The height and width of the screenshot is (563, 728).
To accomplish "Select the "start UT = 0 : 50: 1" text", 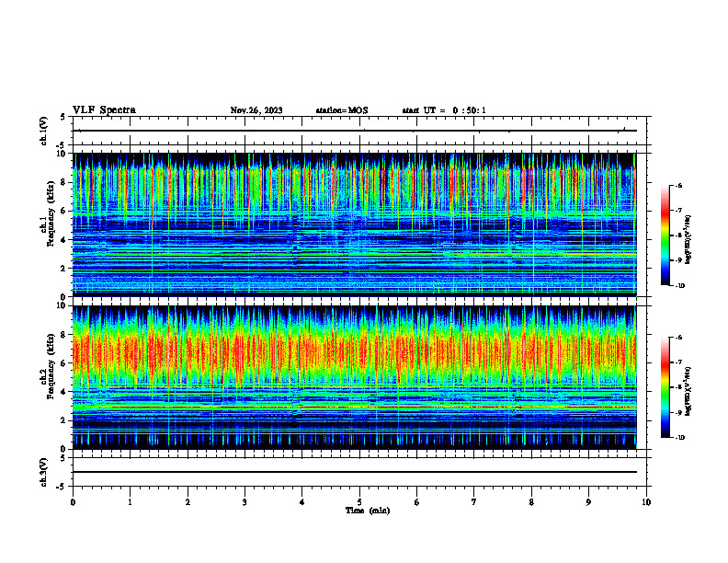I will 444,110.
